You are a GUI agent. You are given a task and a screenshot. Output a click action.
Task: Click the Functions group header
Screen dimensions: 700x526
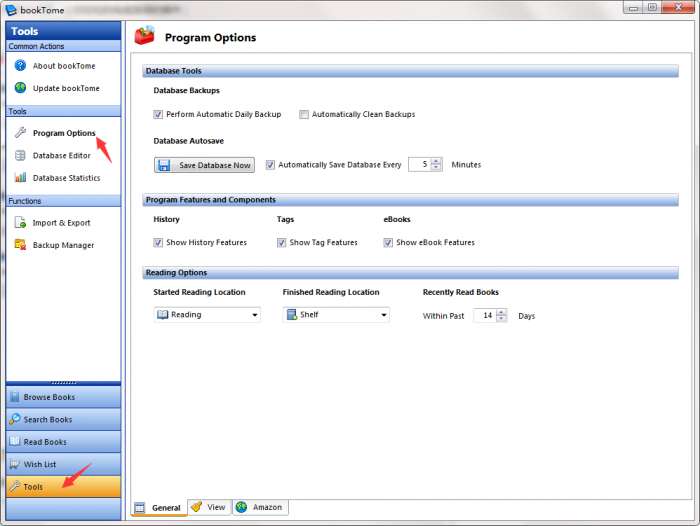pyautogui.click(x=63, y=201)
